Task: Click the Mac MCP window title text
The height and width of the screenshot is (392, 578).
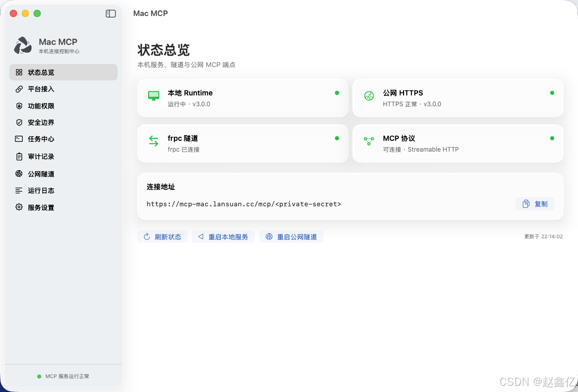Action: click(150, 13)
